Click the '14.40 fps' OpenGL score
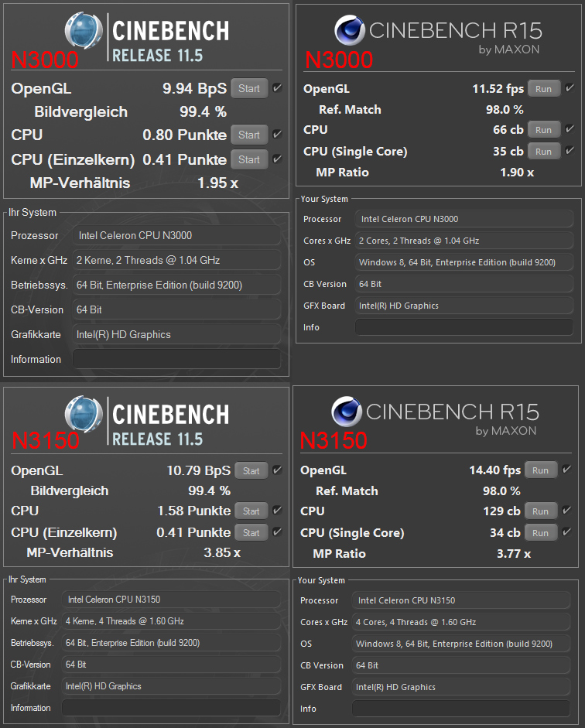 (495, 470)
